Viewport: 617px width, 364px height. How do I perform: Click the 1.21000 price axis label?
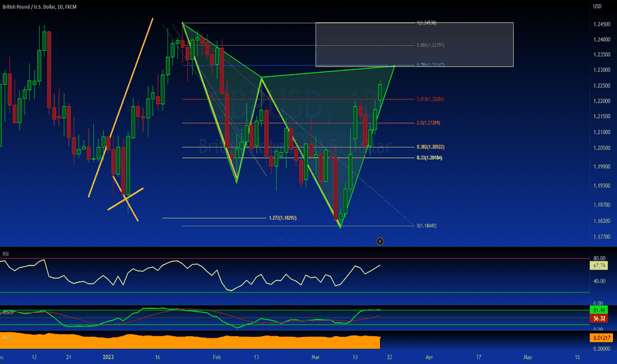tap(602, 132)
